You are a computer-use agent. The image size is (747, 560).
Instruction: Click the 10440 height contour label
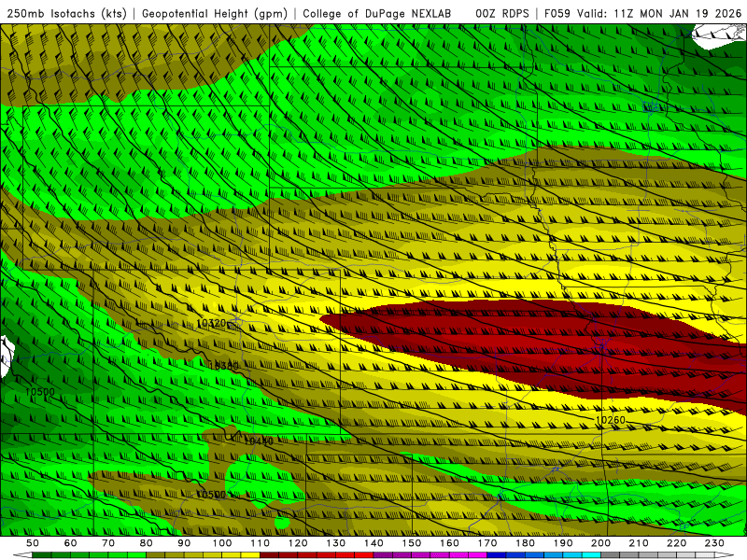pos(259,441)
